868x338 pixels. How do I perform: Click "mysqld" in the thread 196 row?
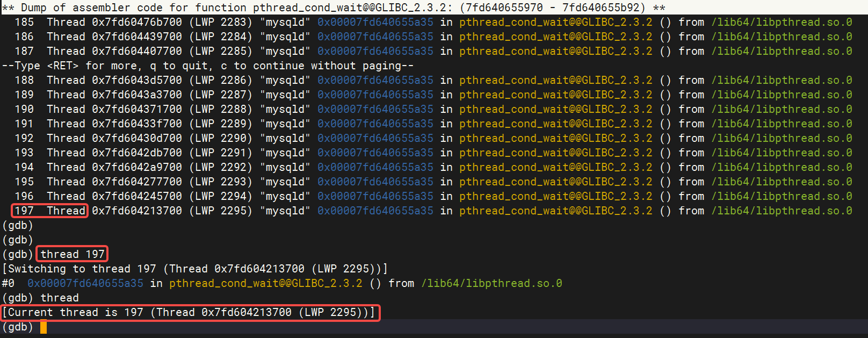[285, 196]
